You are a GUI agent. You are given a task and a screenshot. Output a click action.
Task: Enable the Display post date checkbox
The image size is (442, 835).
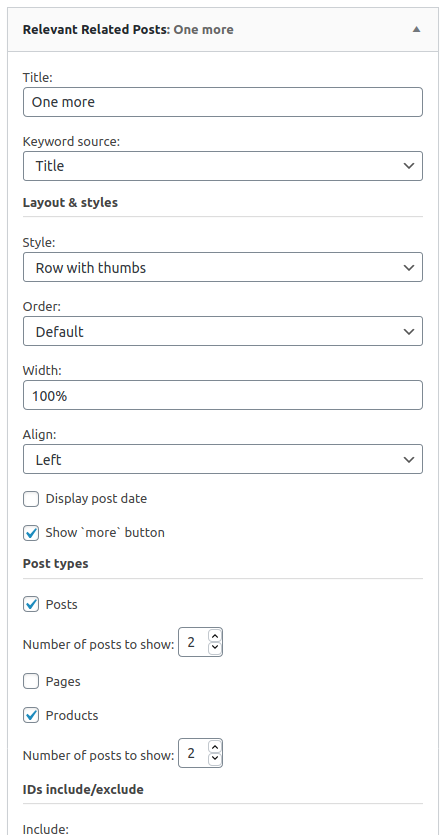(31, 499)
